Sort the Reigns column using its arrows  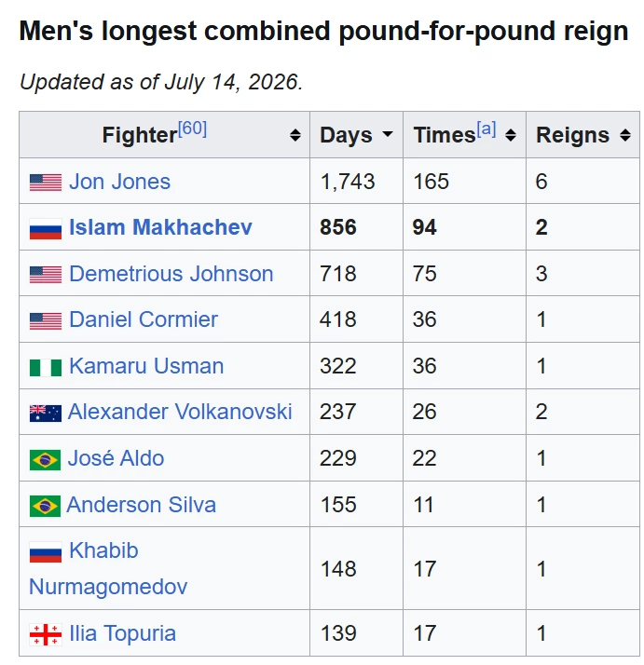[625, 135]
